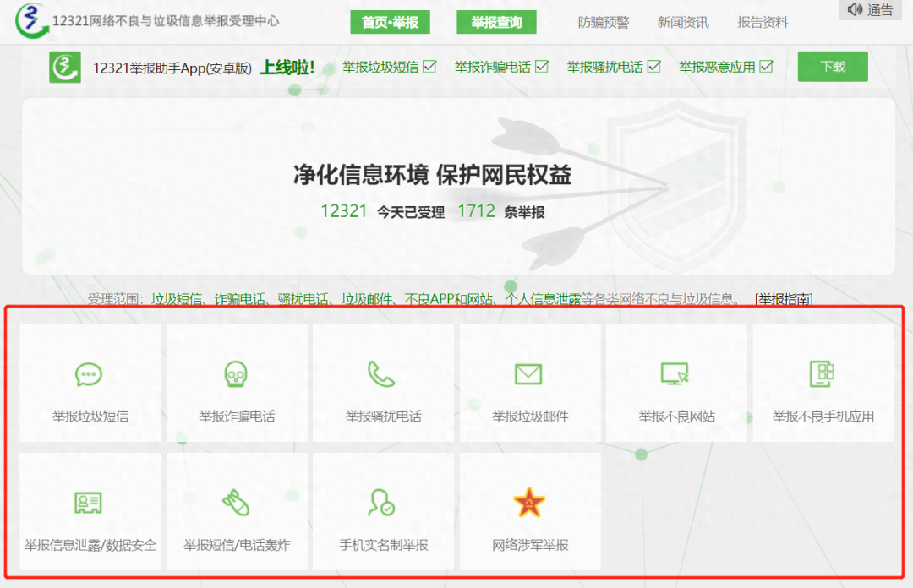Toggle the 举报骚扰电话 checkbox in banner
Image resolution: width=913 pixels, height=588 pixels.
[654, 67]
